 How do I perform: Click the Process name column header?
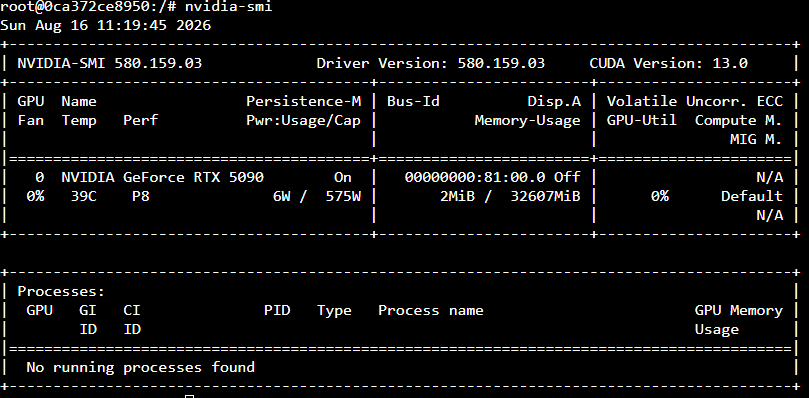(x=431, y=310)
